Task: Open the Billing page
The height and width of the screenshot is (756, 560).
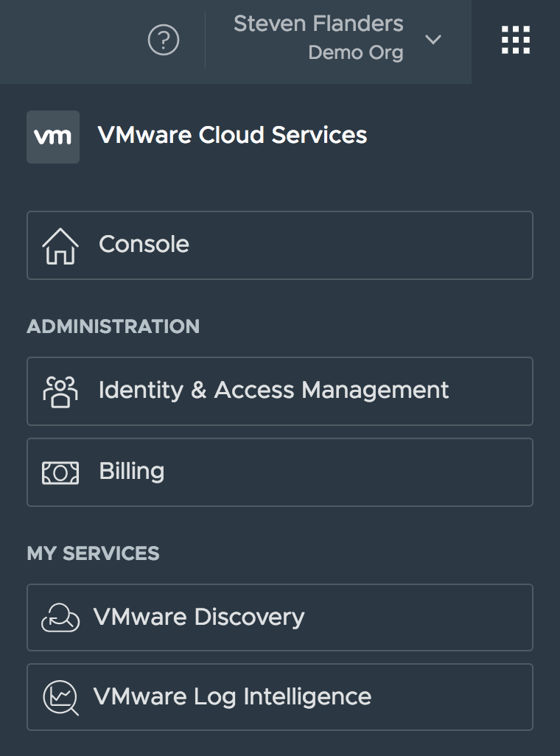Action: (280, 472)
